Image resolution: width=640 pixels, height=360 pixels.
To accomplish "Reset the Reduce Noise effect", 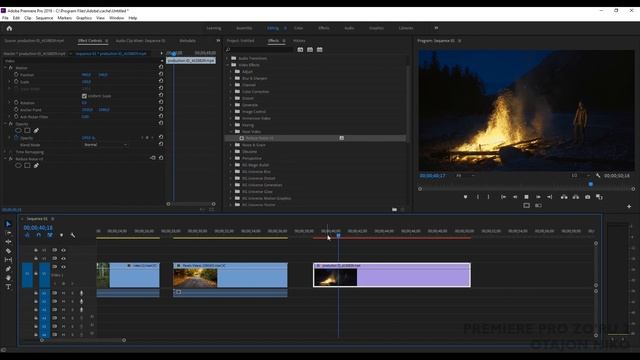I will [x=161, y=158].
